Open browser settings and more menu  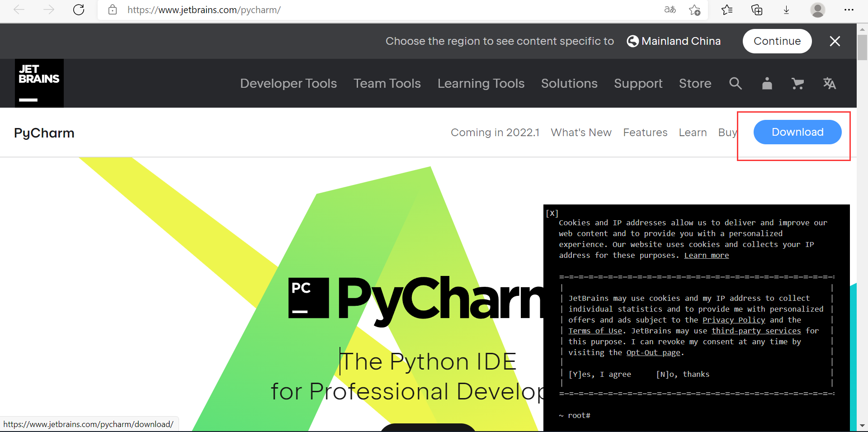(x=849, y=9)
